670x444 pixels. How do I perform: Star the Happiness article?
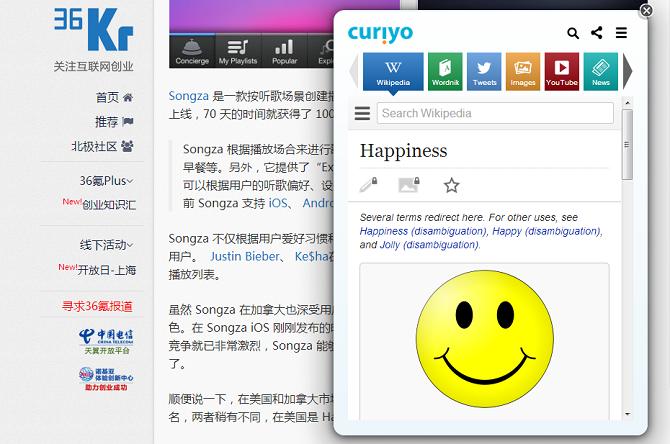(451, 185)
